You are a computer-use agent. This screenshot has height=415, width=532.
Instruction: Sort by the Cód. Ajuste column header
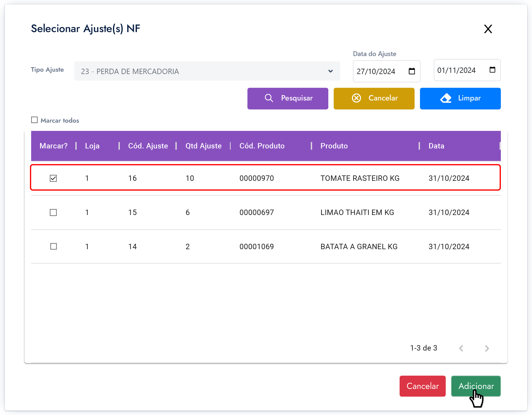click(148, 146)
